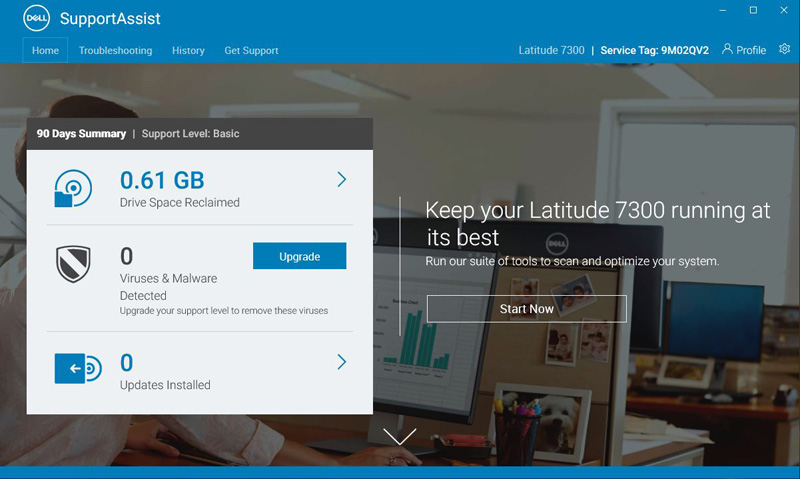The width and height of the screenshot is (800, 479).
Task: Click the Latitude 7300 model label
Action: tap(552, 50)
